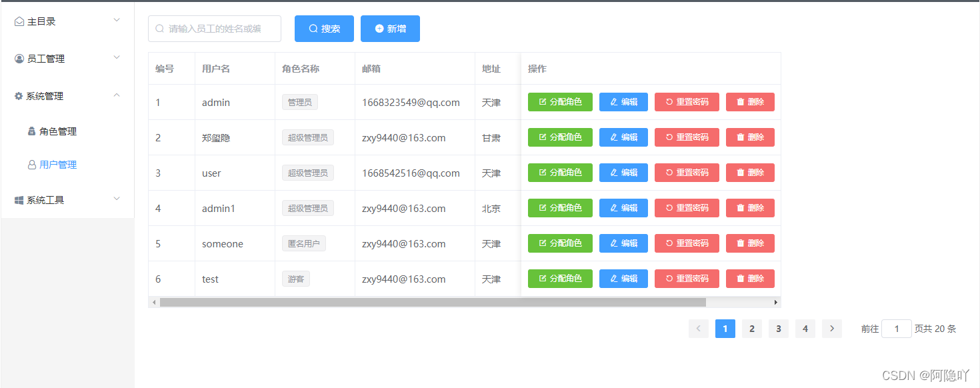Click 重置密码 for the user row
Screen dimensions: 980x388
tap(687, 173)
